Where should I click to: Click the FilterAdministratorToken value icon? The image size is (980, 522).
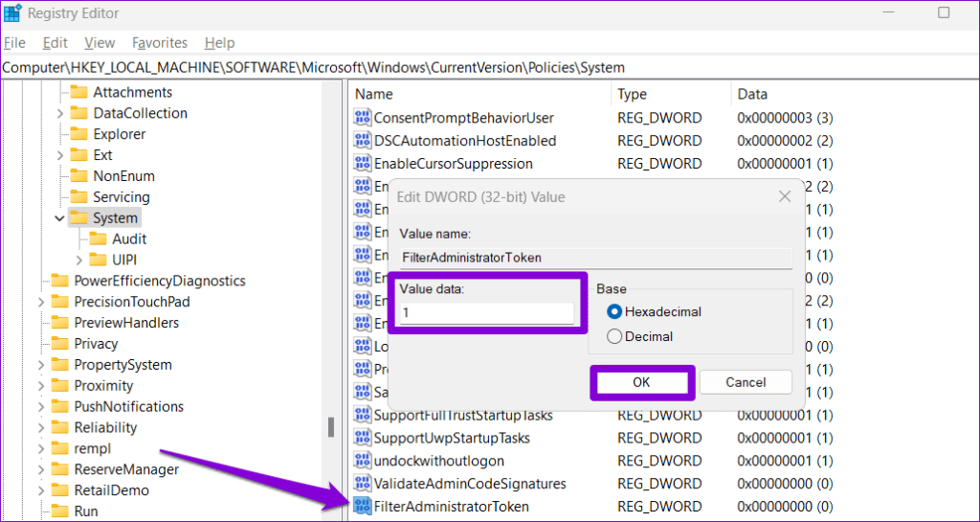(x=362, y=507)
